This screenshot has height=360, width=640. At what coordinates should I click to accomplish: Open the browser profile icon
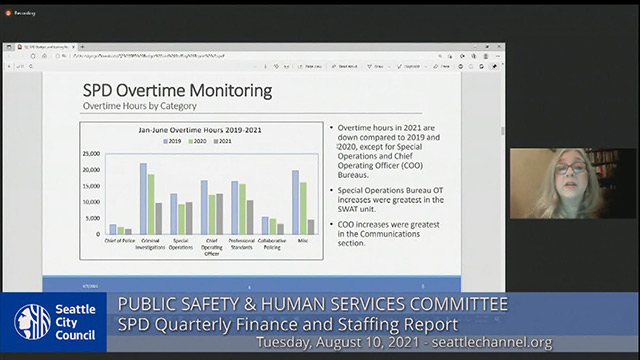[486, 56]
